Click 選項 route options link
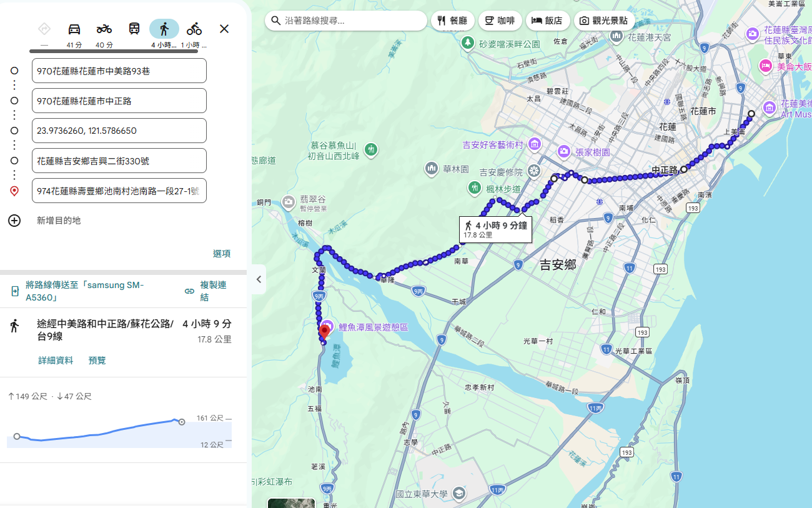 [x=222, y=254]
